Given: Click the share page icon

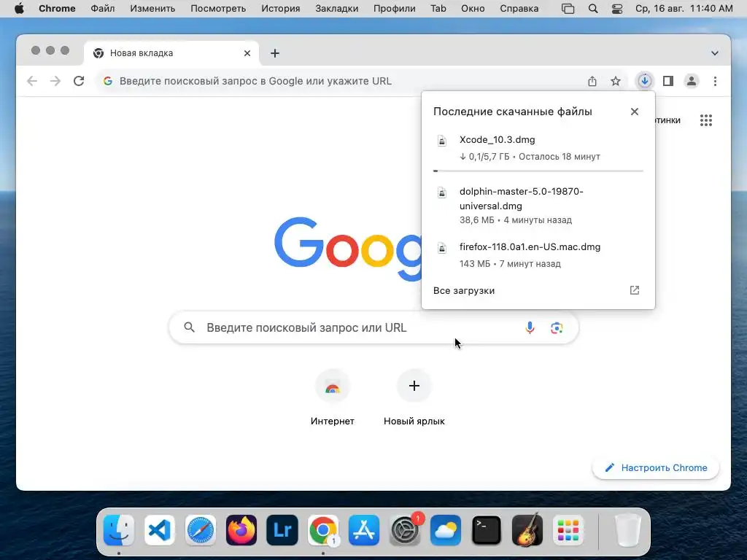Looking at the screenshot, I should pos(592,81).
